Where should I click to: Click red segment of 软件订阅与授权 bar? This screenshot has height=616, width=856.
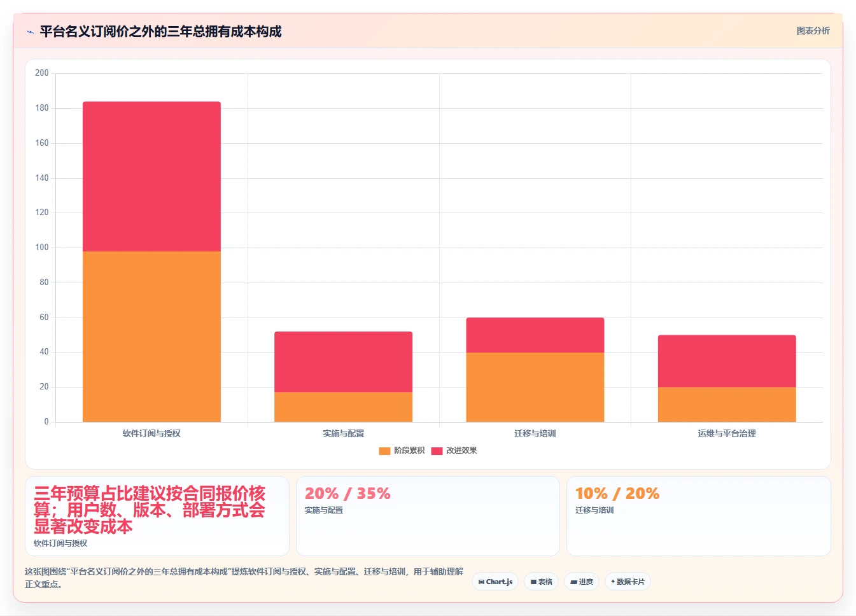pos(151,176)
